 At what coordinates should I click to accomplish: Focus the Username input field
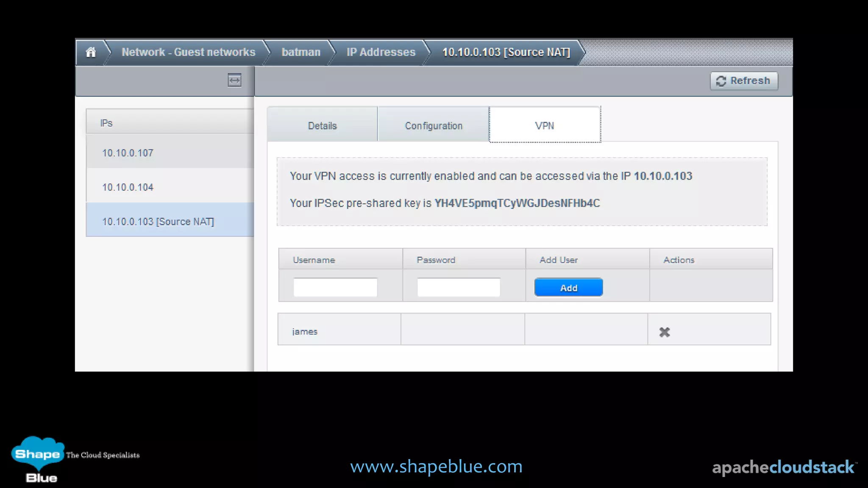(x=335, y=287)
